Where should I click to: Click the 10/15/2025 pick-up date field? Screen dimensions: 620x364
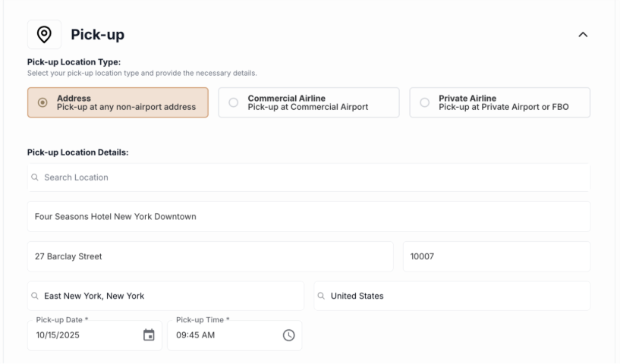[83, 335]
